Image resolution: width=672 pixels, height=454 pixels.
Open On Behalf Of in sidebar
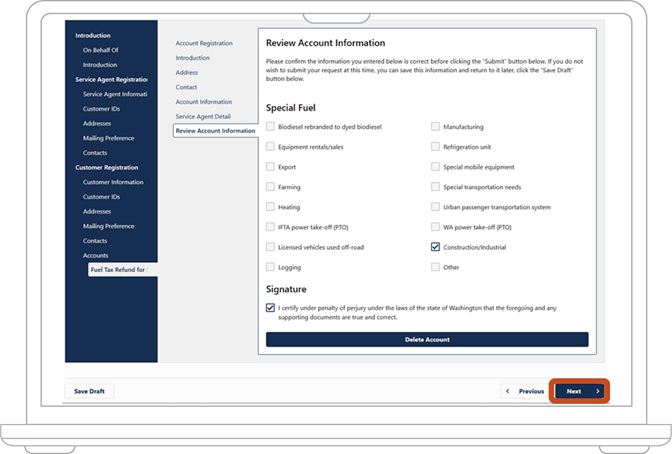point(100,50)
